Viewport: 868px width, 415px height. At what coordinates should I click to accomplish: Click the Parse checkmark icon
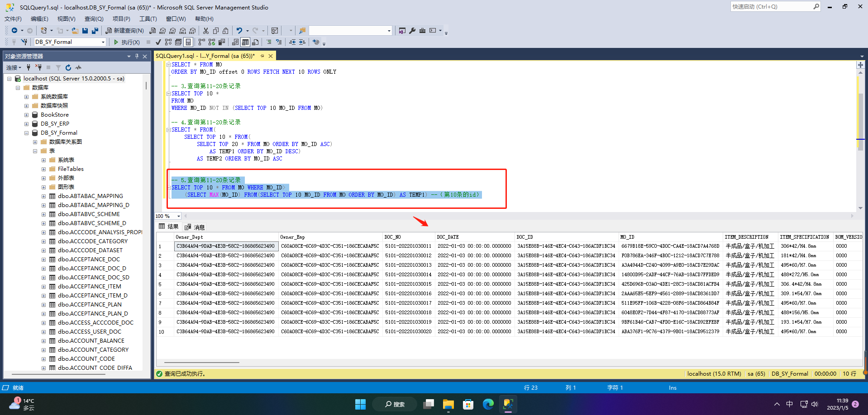(x=158, y=42)
